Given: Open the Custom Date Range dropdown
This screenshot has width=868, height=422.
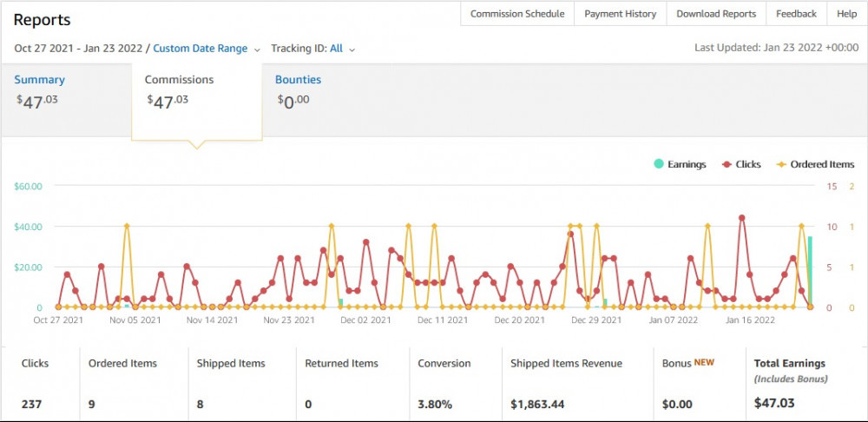Looking at the screenshot, I should pyautogui.click(x=201, y=49).
